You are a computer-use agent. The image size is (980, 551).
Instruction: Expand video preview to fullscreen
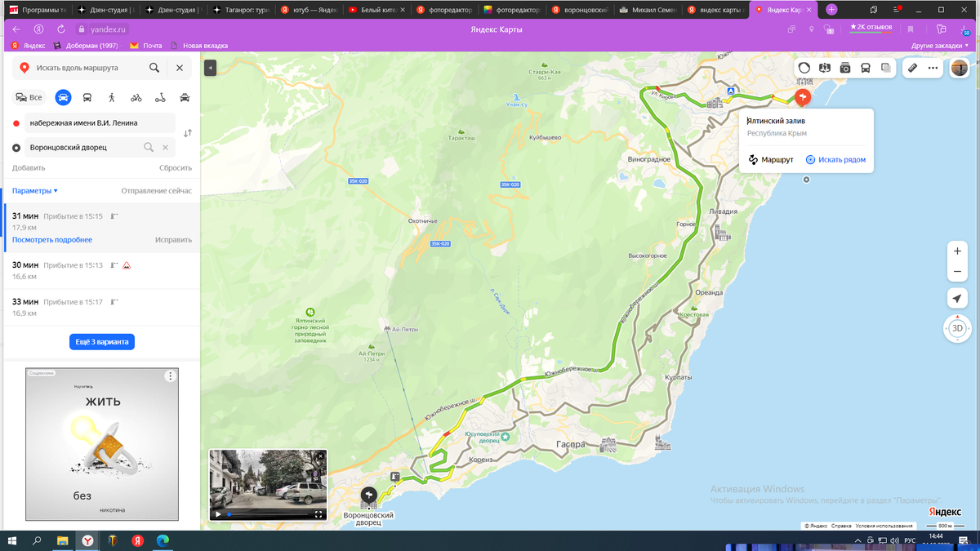[319, 514]
